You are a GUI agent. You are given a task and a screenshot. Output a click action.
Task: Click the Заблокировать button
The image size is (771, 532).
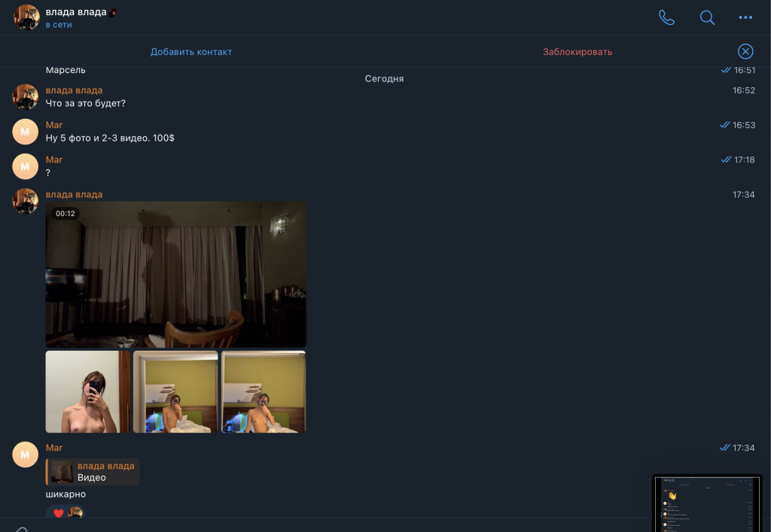pyautogui.click(x=577, y=52)
